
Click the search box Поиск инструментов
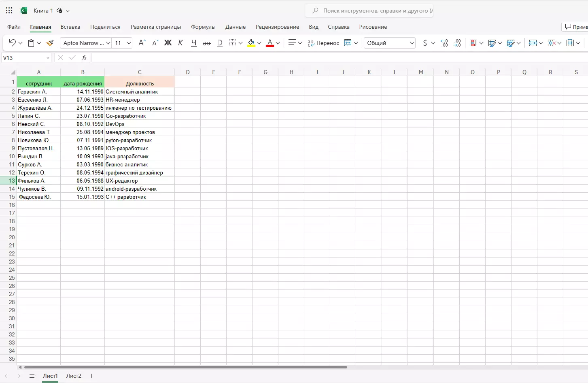[372, 11]
